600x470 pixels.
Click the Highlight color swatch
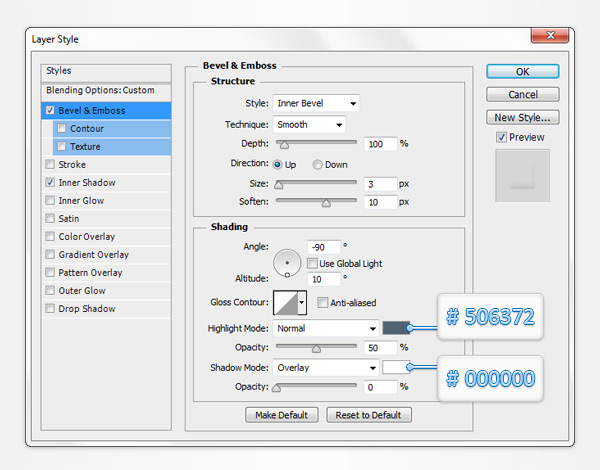(395, 328)
